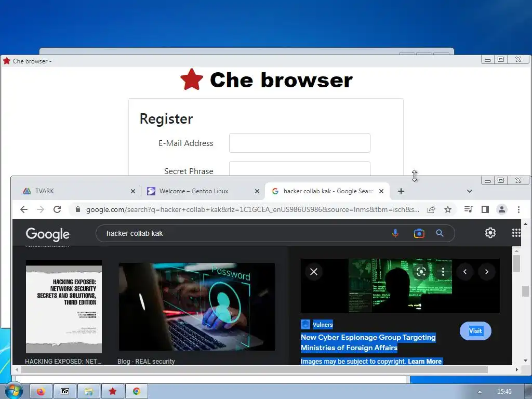The width and height of the screenshot is (532, 399).
Task: Search by image with camera icon
Action: coord(419,233)
